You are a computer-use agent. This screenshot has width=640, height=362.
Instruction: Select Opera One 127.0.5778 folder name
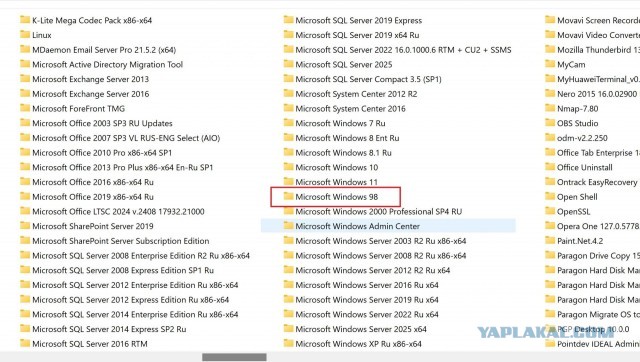[x=598, y=226]
